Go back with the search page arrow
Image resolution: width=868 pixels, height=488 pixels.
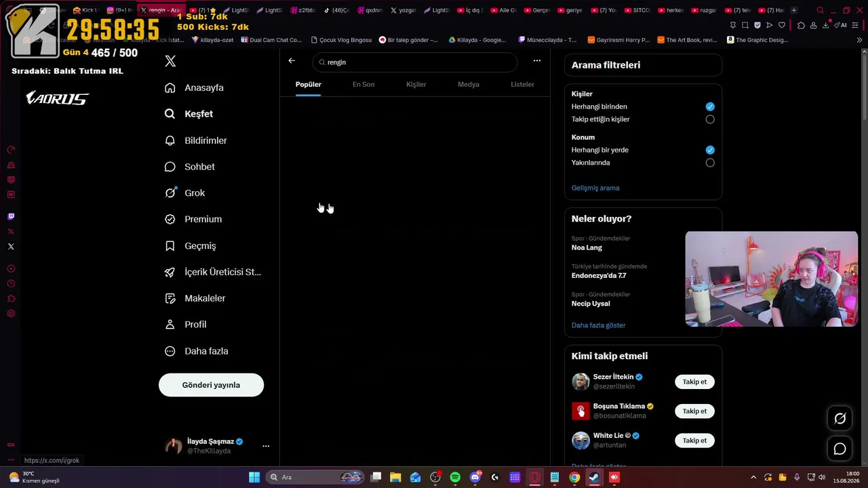click(292, 61)
